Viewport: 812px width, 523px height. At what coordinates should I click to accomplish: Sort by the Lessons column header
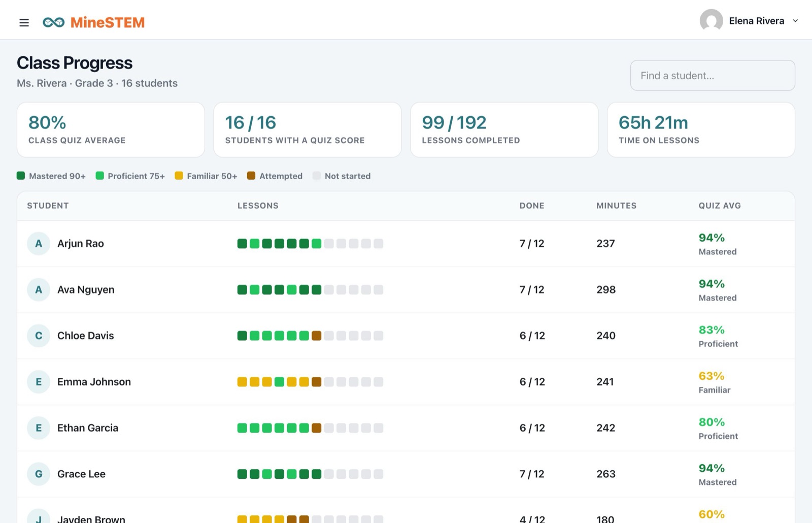click(x=258, y=206)
